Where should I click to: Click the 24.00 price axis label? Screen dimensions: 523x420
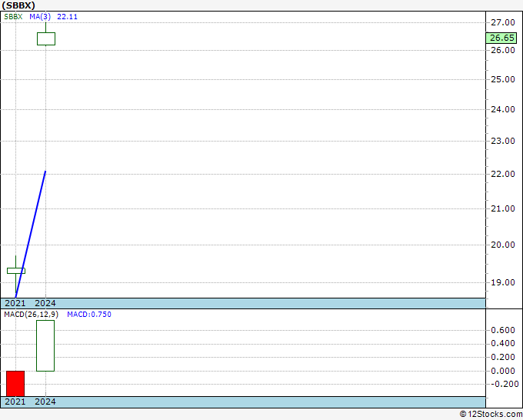click(x=503, y=109)
